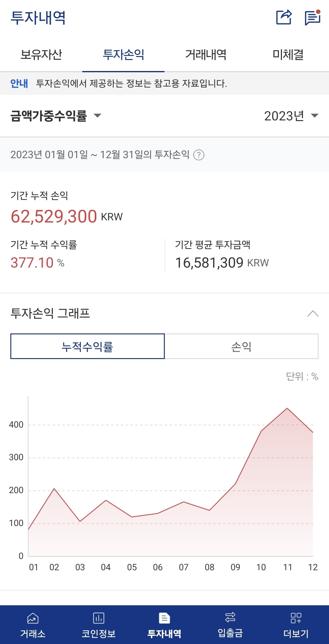The image size is (329, 644).
Task: Open the 거래소 exchange icon
Action: (33, 618)
